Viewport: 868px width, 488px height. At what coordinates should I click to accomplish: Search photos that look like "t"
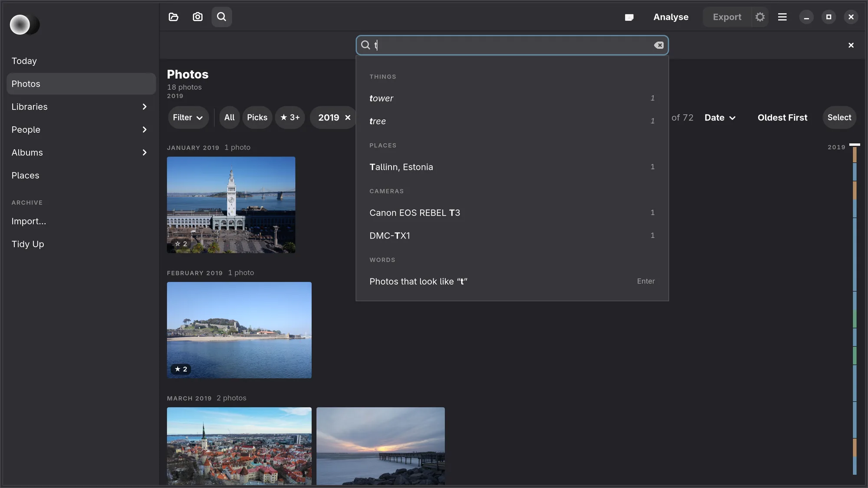pyautogui.click(x=512, y=282)
